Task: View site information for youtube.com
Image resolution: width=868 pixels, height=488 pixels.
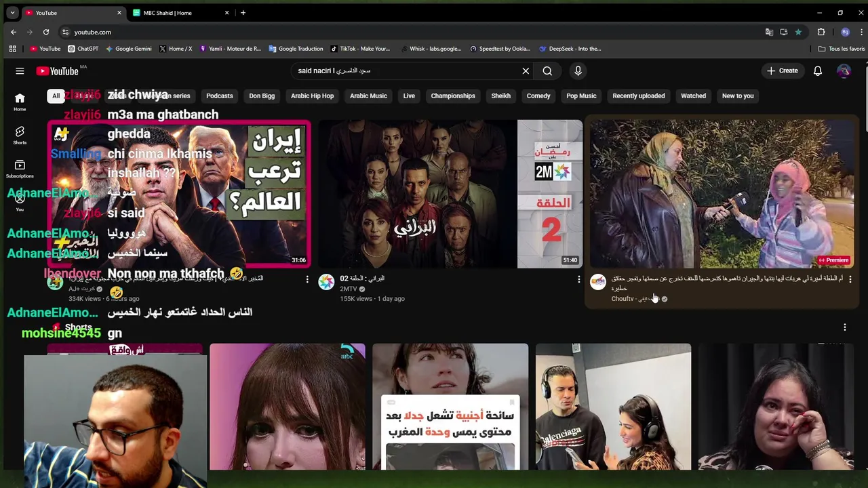Action: (65, 32)
